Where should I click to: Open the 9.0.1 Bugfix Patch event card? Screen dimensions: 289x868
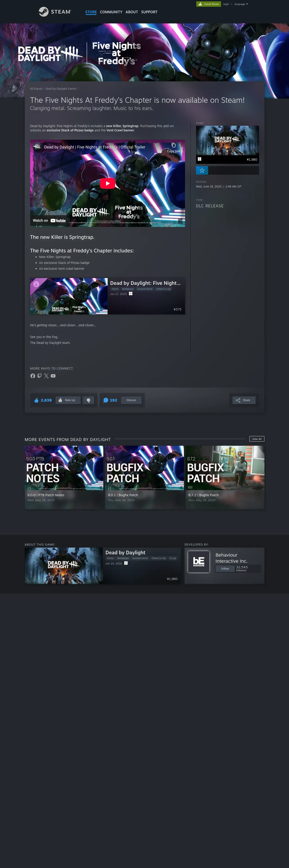[144, 477]
